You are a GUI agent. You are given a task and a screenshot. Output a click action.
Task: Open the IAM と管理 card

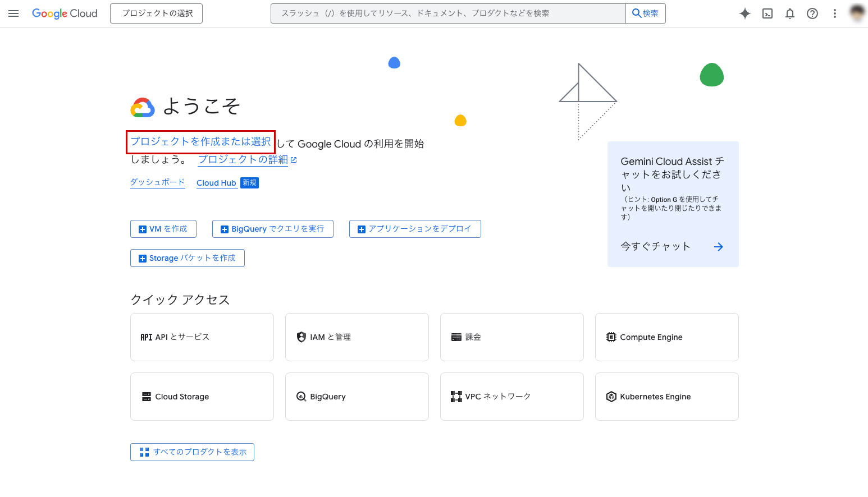[x=357, y=337]
